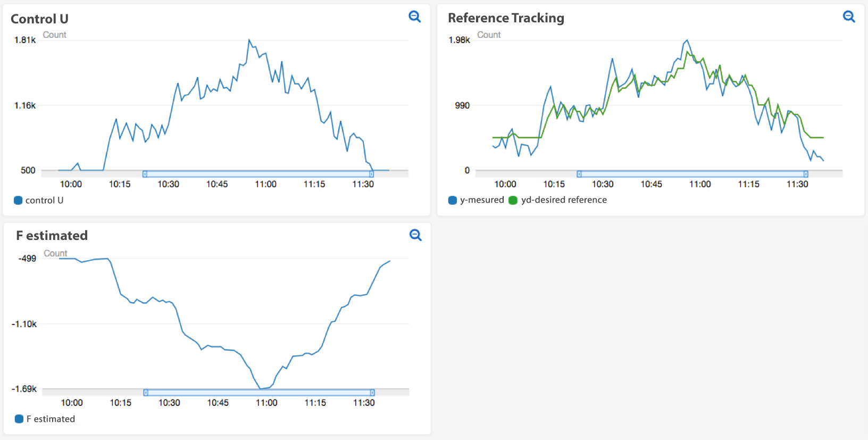The height and width of the screenshot is (440, 868).
Task: Zoom out the F estimated chart
Action: [415, 235]
